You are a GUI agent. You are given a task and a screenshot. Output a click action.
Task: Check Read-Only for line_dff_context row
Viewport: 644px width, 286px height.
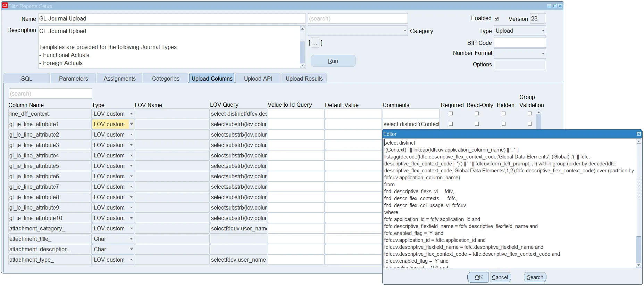point(477,113)
